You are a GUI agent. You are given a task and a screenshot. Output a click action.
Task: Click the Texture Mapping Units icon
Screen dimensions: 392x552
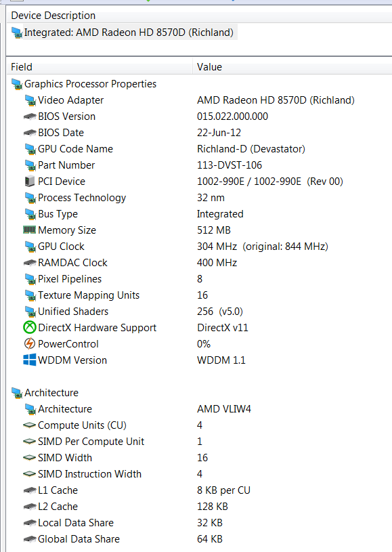(x=30, y=295)
